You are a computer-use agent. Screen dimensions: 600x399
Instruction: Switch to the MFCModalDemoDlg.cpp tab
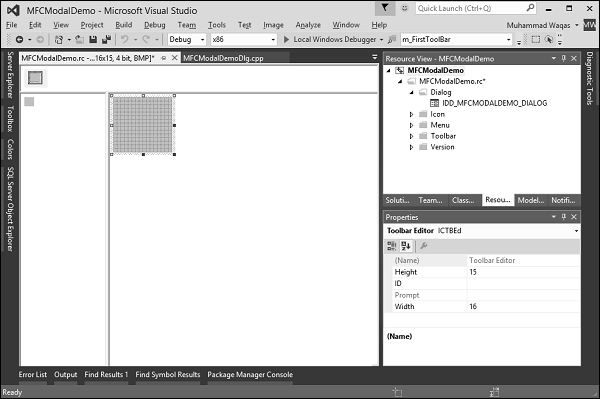[x=223, y=58]
